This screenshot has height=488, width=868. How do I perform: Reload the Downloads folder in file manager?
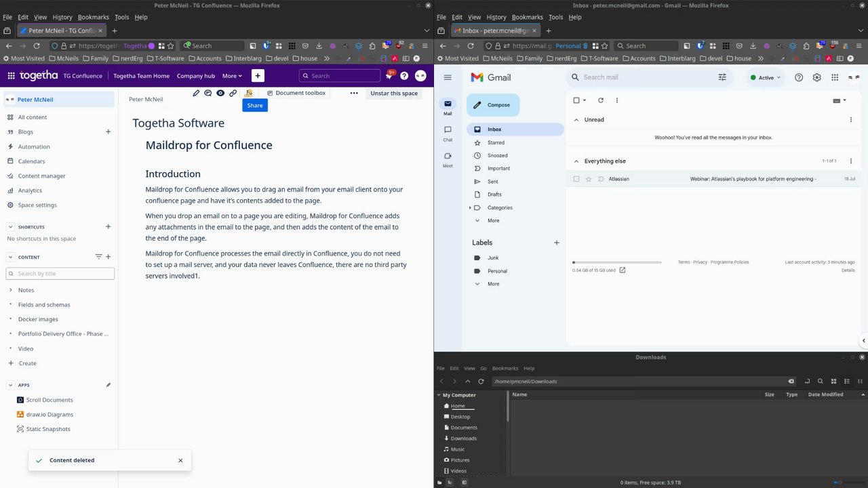pos(481,382)
